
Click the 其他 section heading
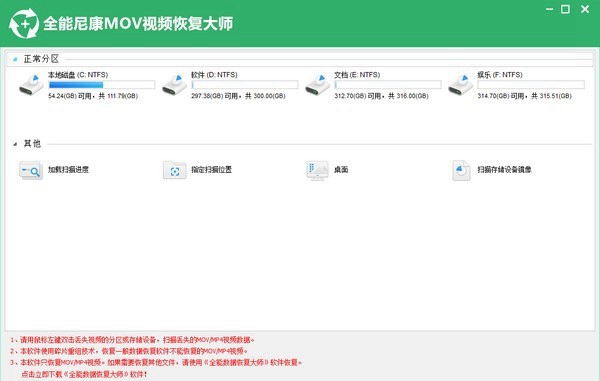coord(32,144)
